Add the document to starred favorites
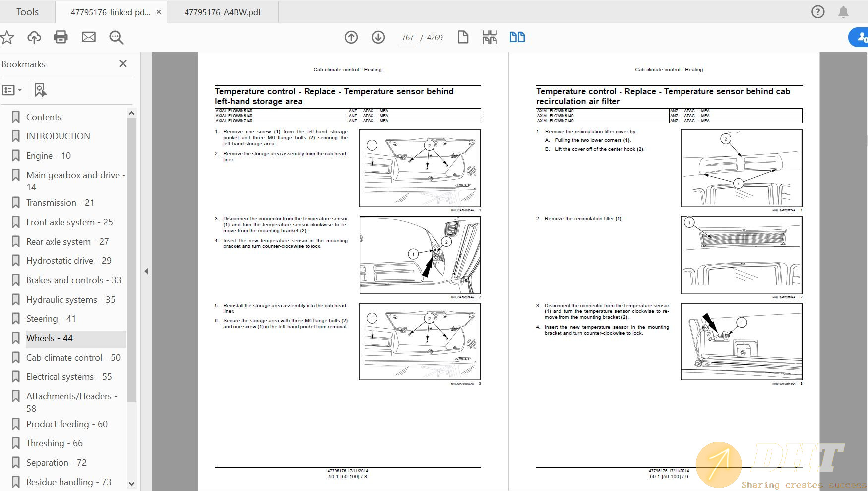Screen dimensions: 868x491 pyautogui.click(x=7, y=37)
